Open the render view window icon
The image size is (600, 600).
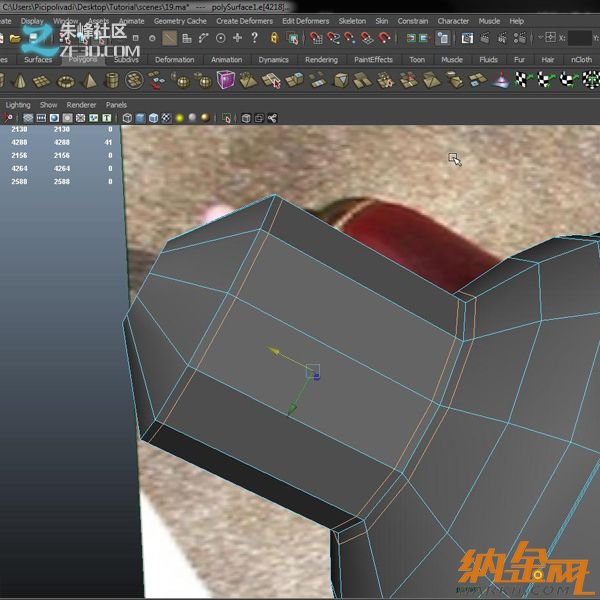point(467,38)
